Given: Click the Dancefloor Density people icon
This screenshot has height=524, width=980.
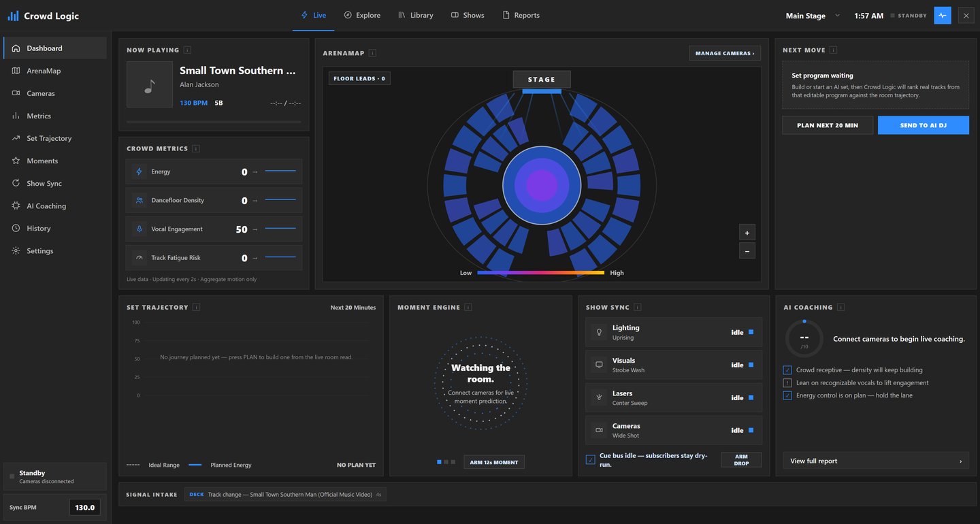Looking at the screenshot, I should (x=140, y=200).
